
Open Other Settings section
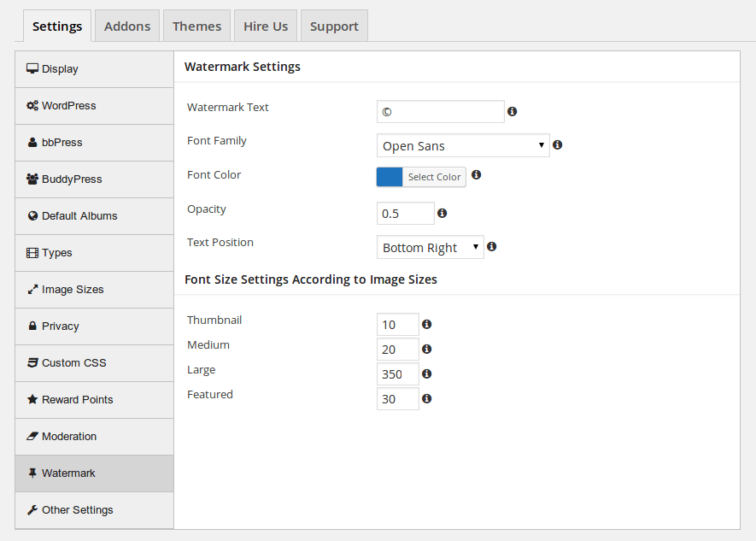point(95,509)
